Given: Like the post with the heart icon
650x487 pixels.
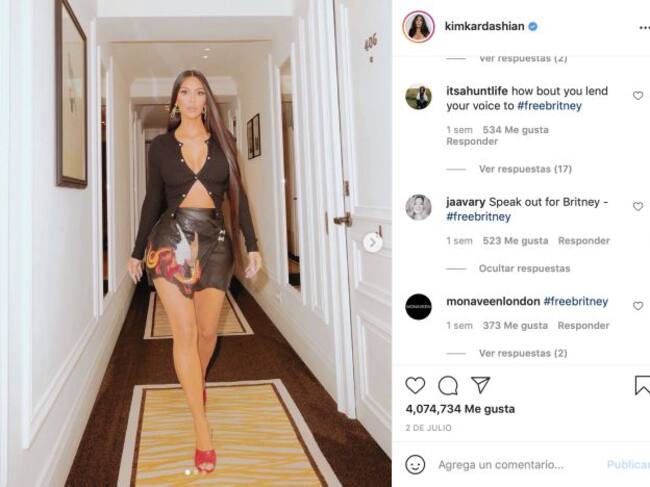Looking at the screenshot, I should [415, 385].
